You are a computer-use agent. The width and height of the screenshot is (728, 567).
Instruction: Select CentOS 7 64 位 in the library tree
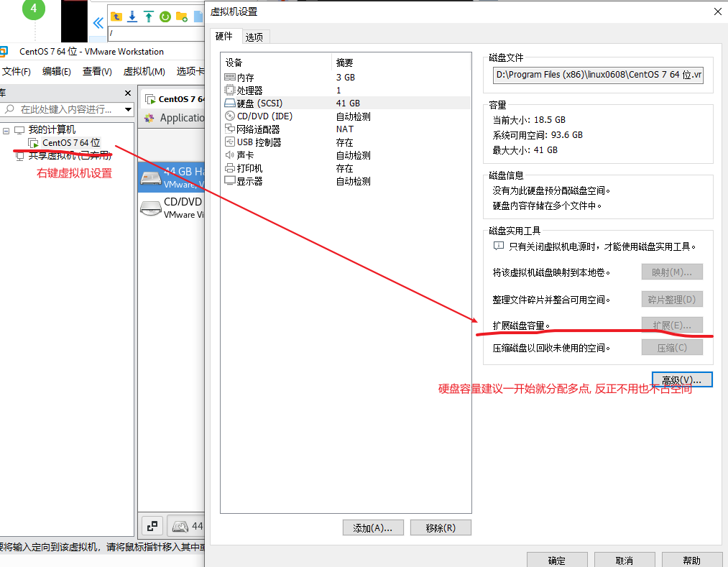[x=71, y=142]
